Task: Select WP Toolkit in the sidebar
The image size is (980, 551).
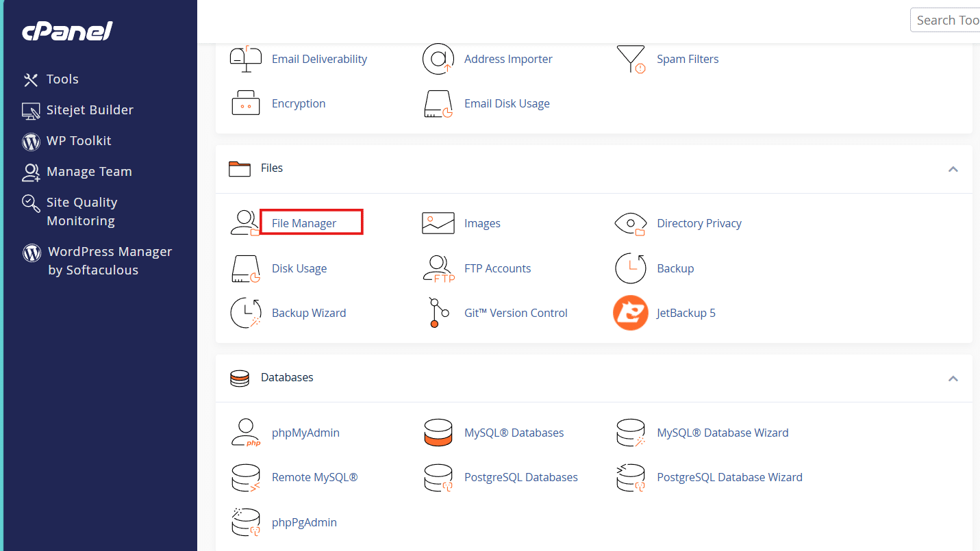Action: pos(79,141)
